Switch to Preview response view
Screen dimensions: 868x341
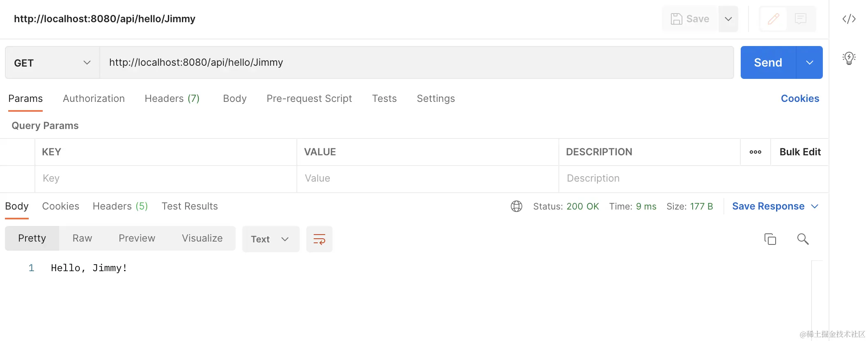(x=137, y=238)
